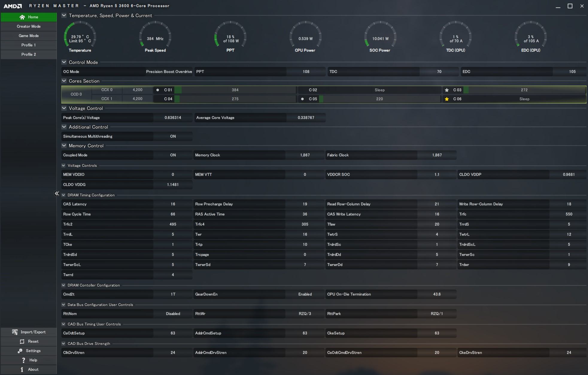Click Peak Core(s) Voltage 0.636314 value
Viewport: 588px width, 375px height.
coord(173,118)
